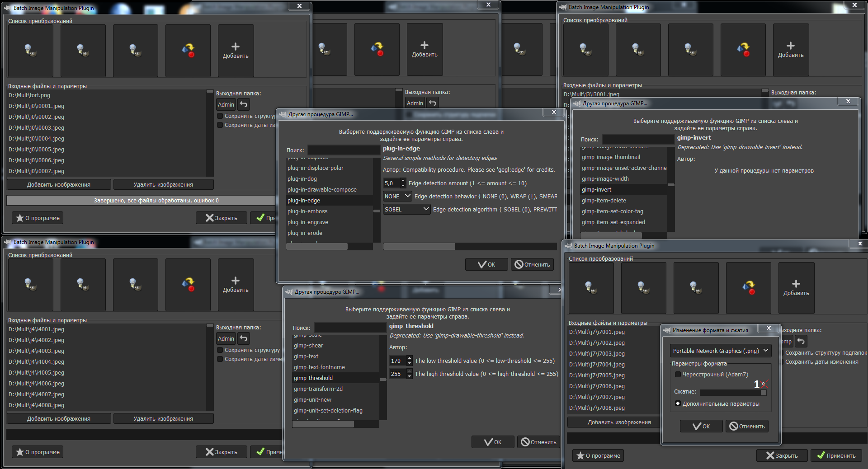Click stepper arrows of edge amount 5,0
Image resolution: width=868 pixels, height=469 pixels.
403,183
